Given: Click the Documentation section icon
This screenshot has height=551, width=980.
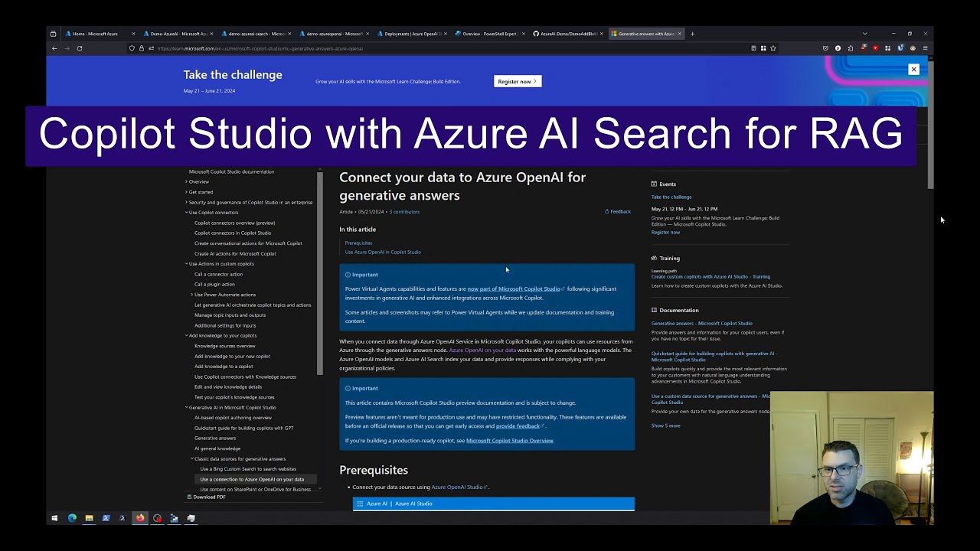Looking at the screenshot, I should coord(654,310).
